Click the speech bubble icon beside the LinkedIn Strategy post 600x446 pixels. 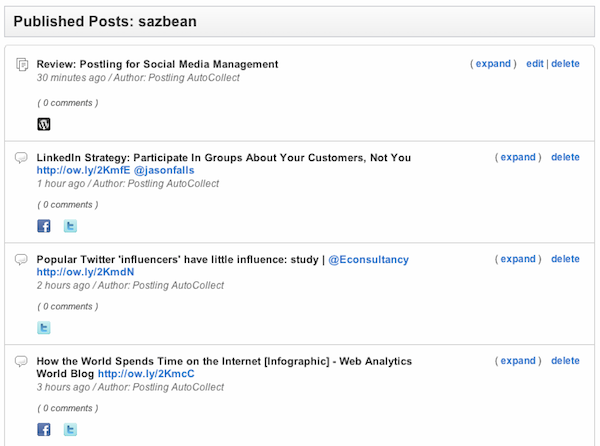21,158
